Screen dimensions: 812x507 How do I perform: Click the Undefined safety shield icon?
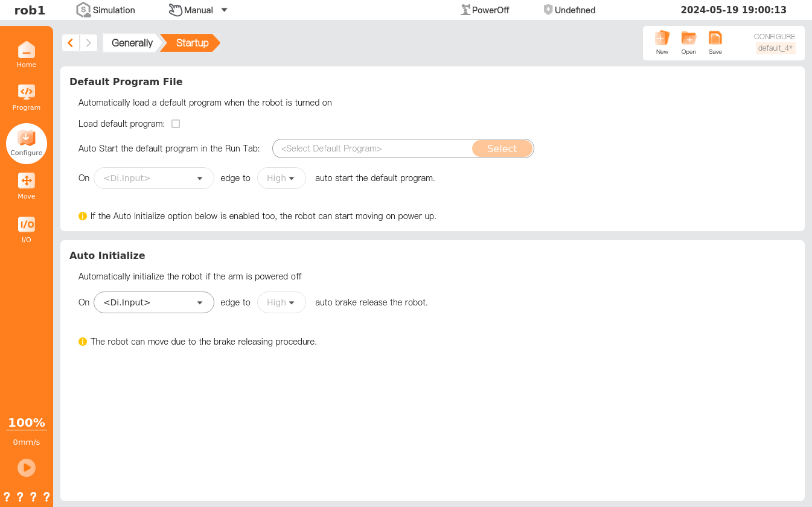point(548,10)
